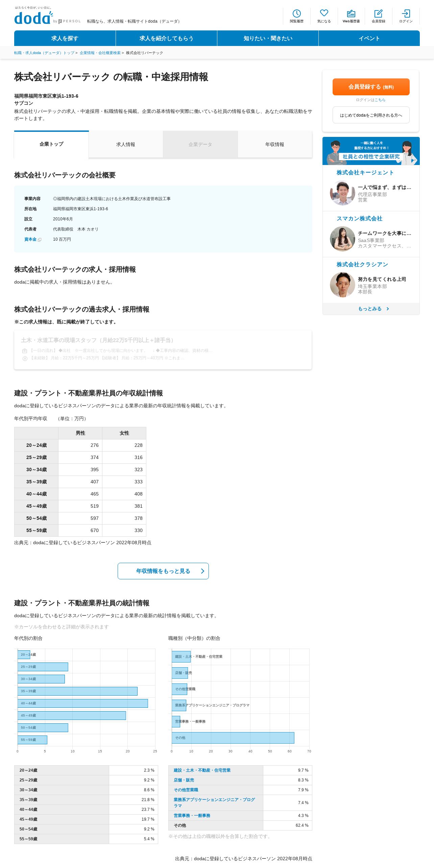434x868 pixels.
Task: Open 株式会社キージェント company link
Action: pos(365,172)
